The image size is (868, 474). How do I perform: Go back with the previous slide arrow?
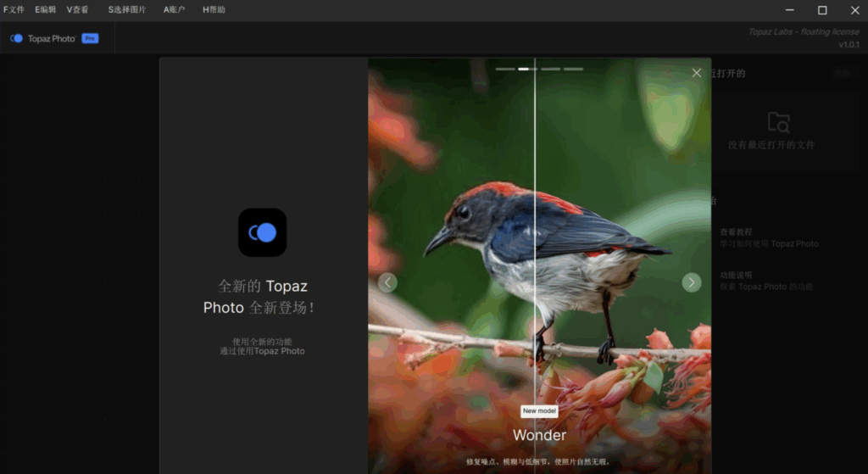(x=387, y=282)
